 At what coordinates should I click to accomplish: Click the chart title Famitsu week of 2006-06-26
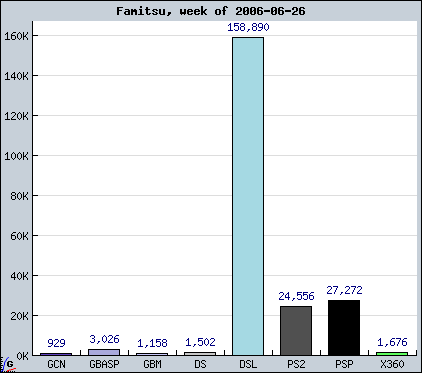point(211,11)
